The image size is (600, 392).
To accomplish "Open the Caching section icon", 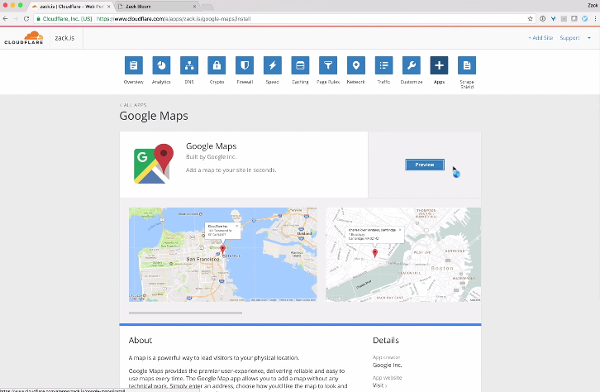I will click(300, 65).
